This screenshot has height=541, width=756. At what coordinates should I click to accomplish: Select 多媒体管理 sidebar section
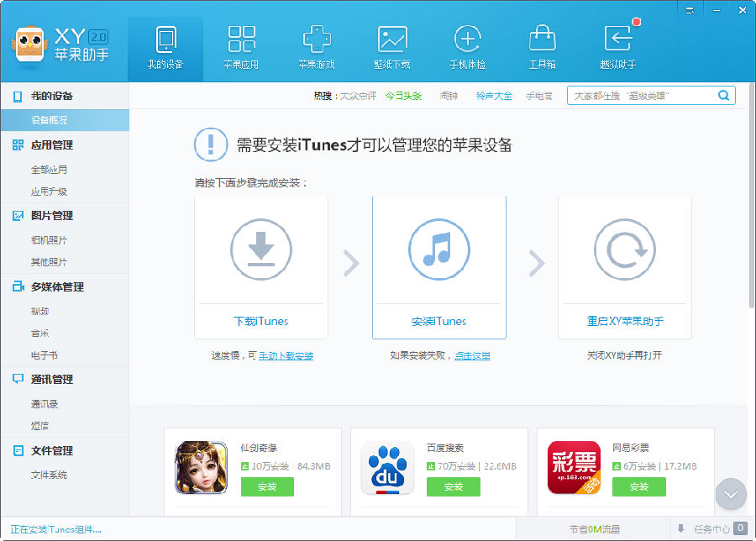point(65,287)
